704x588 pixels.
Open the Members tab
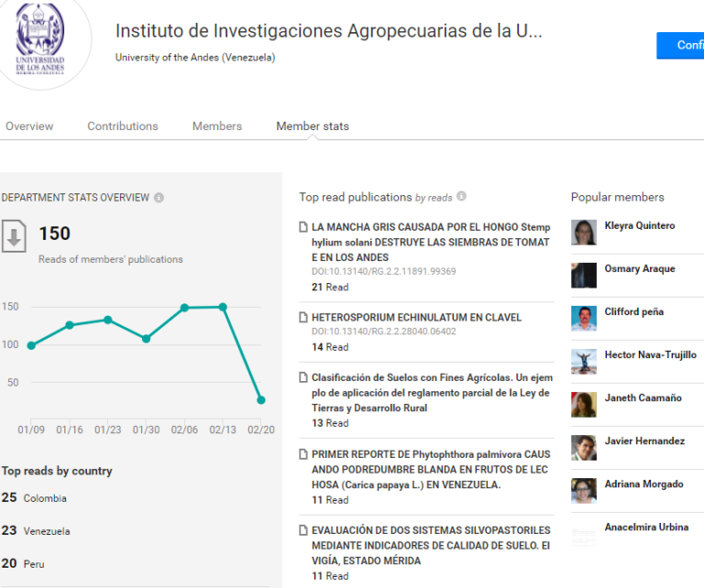tap(217, 126)
